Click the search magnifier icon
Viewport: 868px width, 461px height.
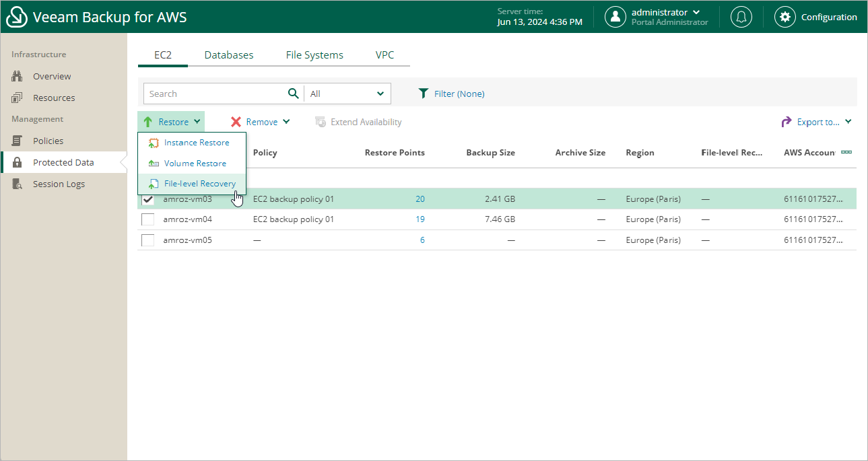293,94
